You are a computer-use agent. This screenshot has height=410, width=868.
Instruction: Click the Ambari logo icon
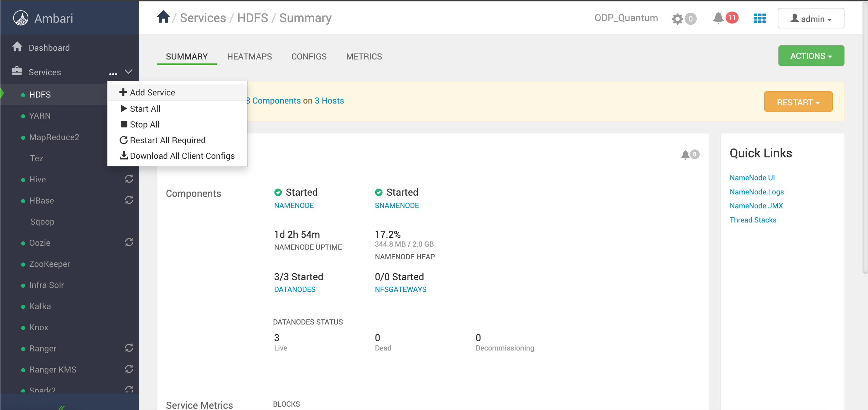click(x=21, y=18)
